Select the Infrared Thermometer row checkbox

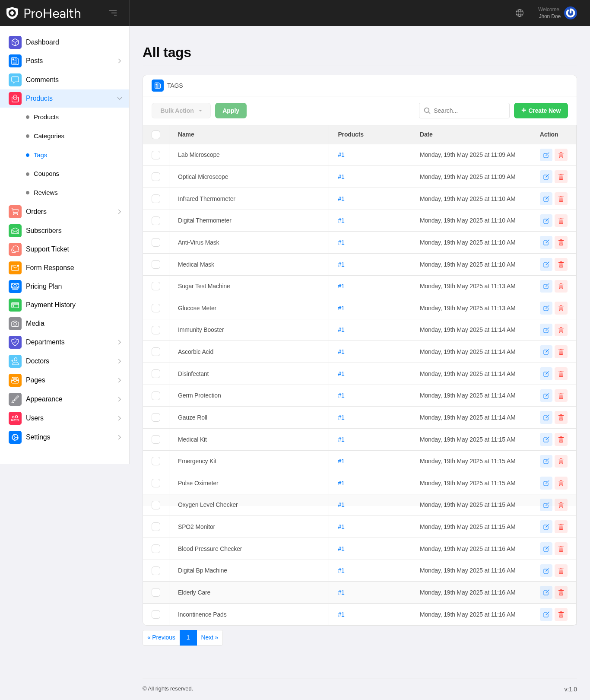point(156,199)
